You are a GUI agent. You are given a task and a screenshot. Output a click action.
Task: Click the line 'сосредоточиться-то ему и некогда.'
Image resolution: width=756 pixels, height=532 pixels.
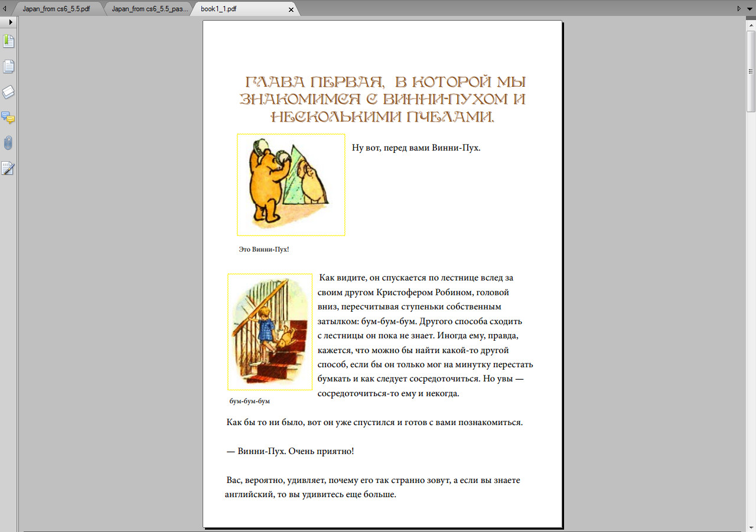pyautogui.click(x=389, y=393)
